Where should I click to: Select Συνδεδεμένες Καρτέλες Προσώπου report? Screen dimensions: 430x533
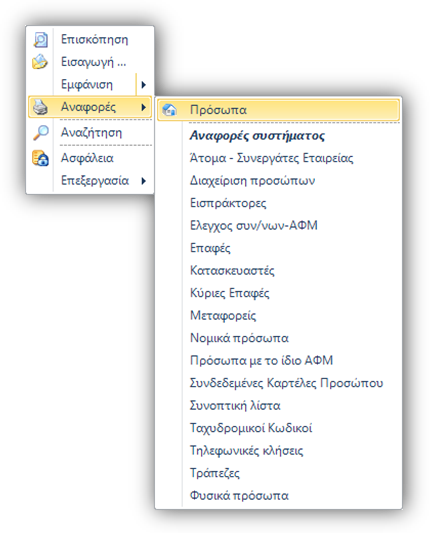286,383
